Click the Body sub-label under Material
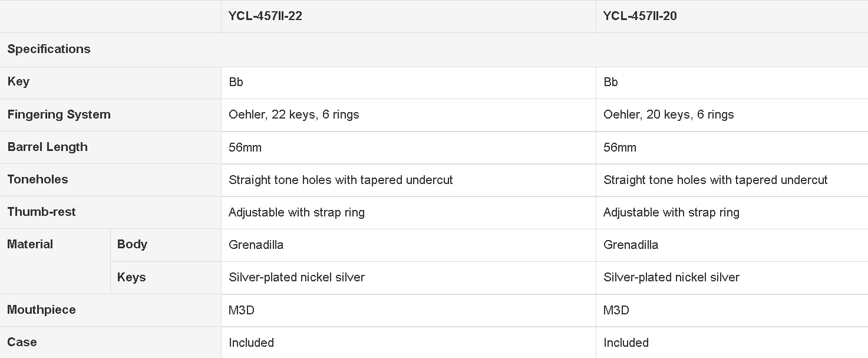This screenshot has width=868, height=358. click(x=132, y=244)
